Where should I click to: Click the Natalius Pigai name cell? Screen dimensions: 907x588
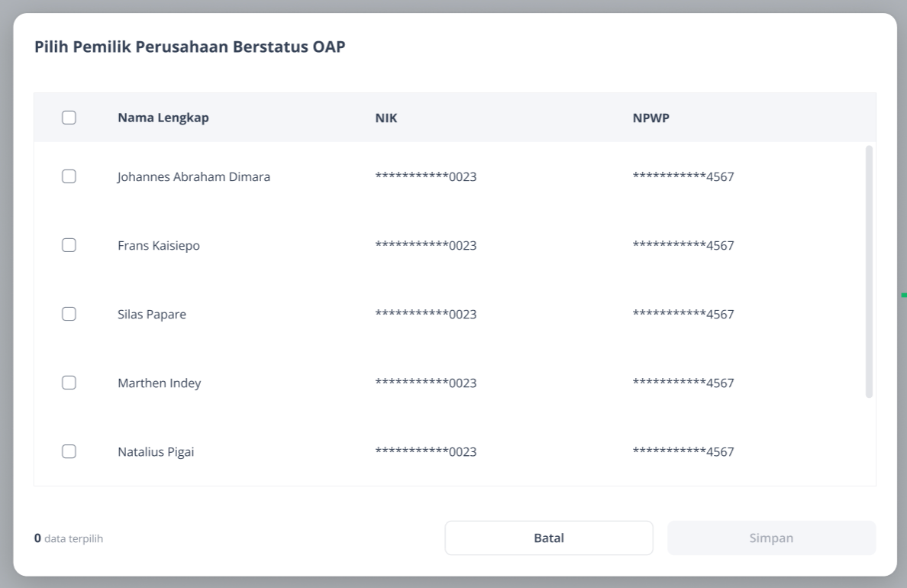(x=156, y=452)
